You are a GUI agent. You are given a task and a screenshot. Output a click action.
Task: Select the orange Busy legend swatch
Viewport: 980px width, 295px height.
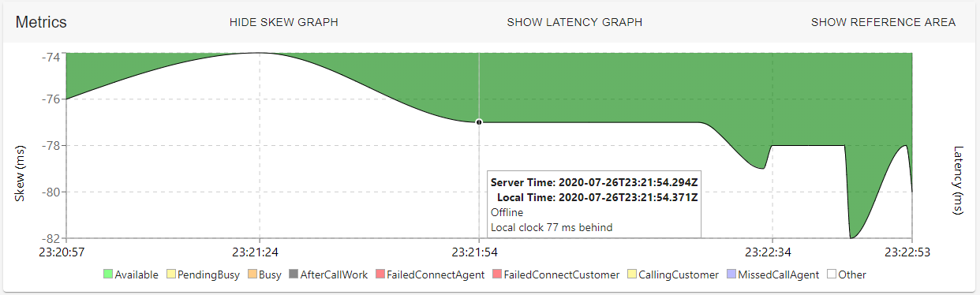[252, 274]
